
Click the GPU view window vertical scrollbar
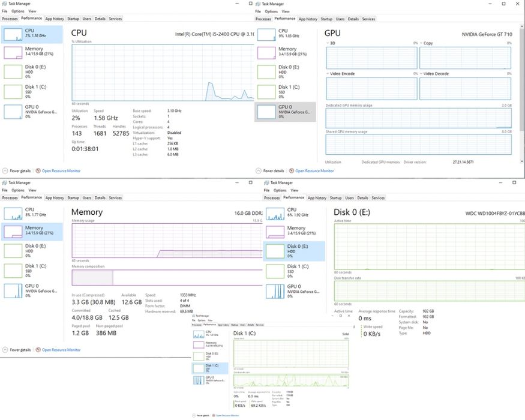pyautogui.click(x=522, y=80)
